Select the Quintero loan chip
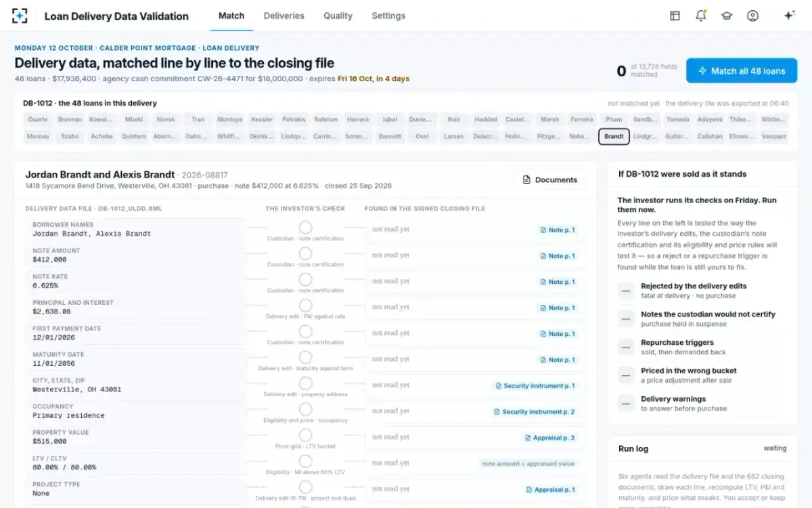This screenshot has height=508, width=812. [134, 136]
